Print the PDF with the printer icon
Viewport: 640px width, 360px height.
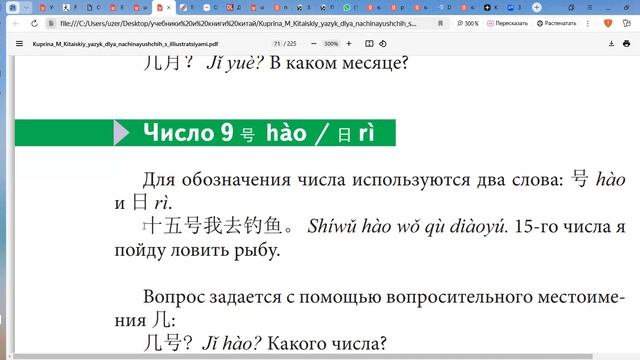[626, 43]
